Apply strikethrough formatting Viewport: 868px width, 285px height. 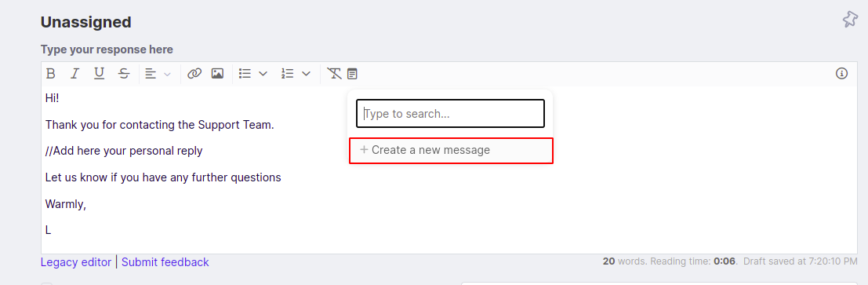[x=124, y=73]
